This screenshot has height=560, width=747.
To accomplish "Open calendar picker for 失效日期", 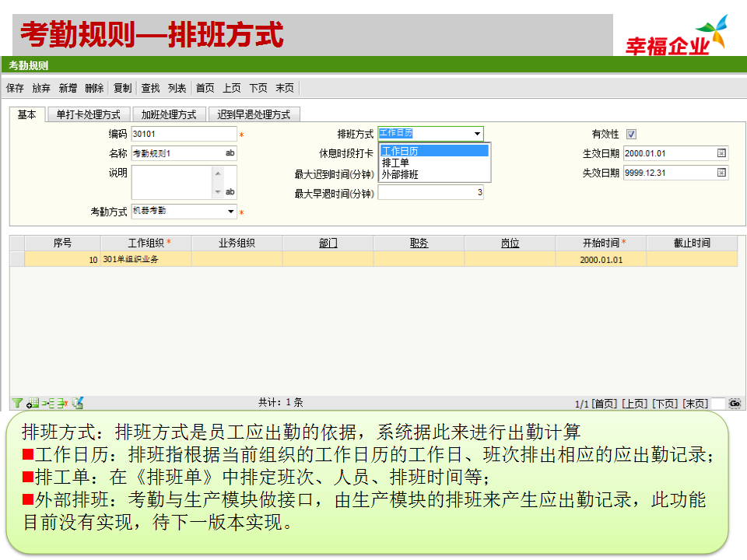I will point(721,173).
